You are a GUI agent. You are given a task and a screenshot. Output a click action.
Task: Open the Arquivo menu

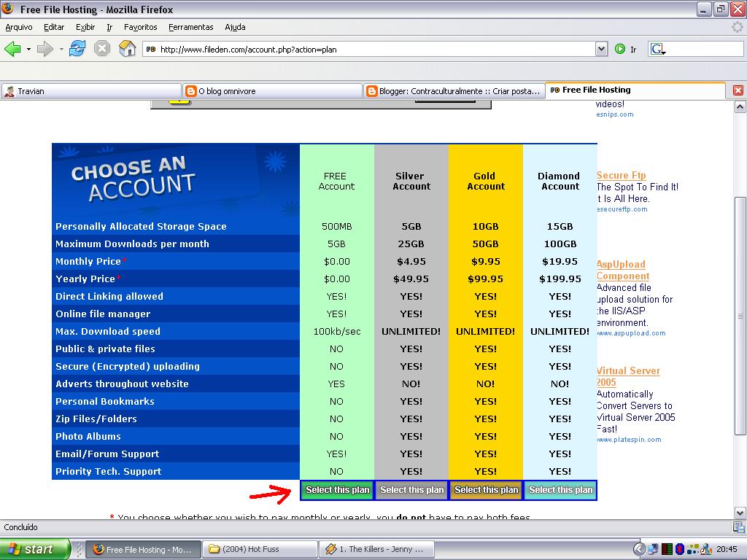(18, 27)
